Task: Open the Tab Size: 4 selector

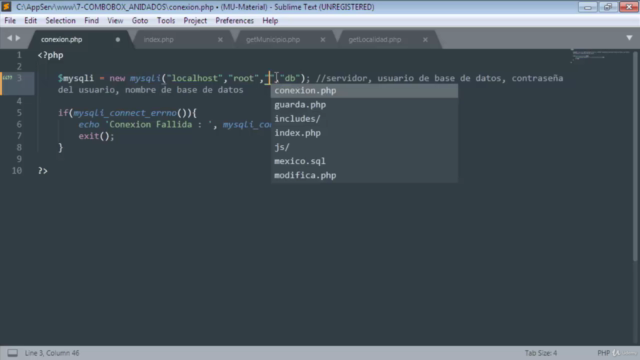Action: [x=541, y=353]
